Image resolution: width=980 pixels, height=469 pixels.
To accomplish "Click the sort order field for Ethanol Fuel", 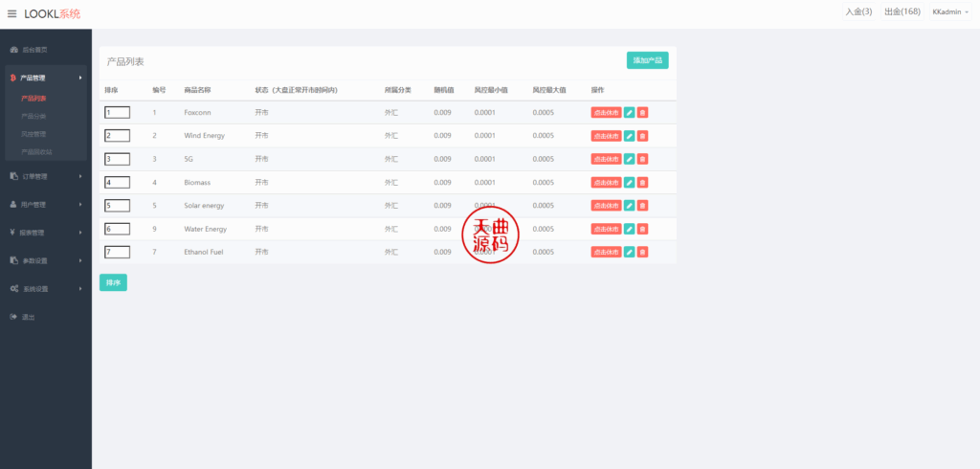I will 118,252.
